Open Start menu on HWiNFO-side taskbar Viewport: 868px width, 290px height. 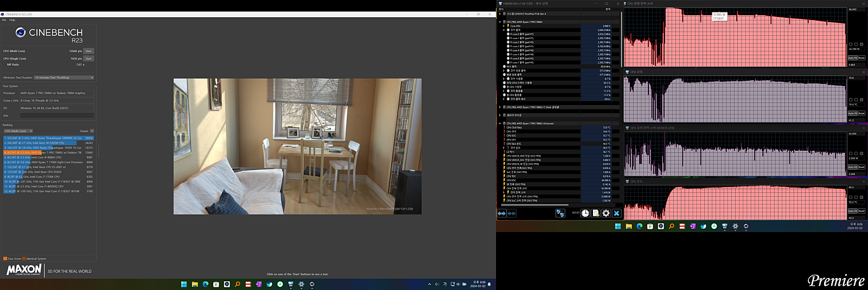(618, 227)
